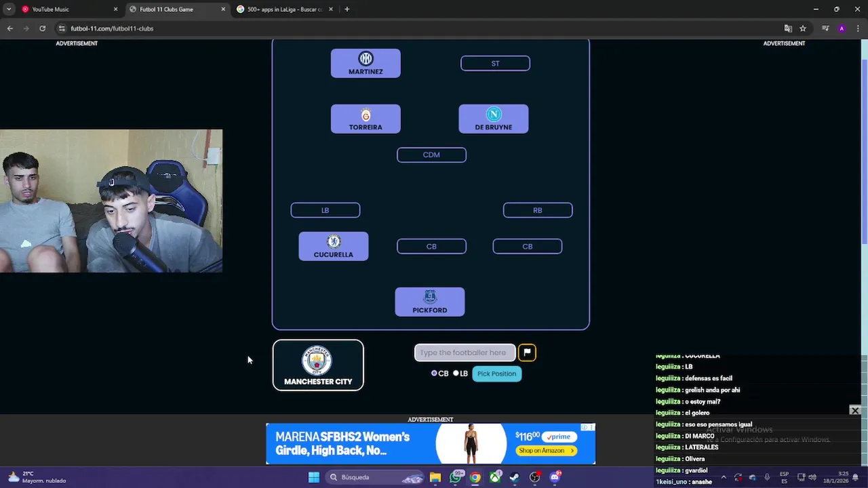Select the LB radio option

click(456, 373)
